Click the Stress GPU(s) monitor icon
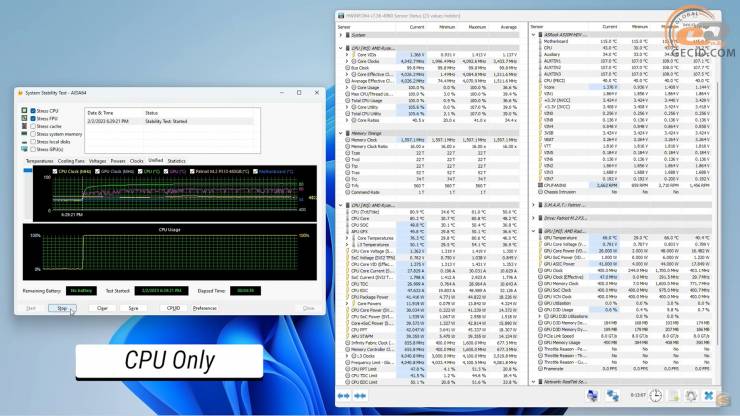 click(x=25, y=149)
